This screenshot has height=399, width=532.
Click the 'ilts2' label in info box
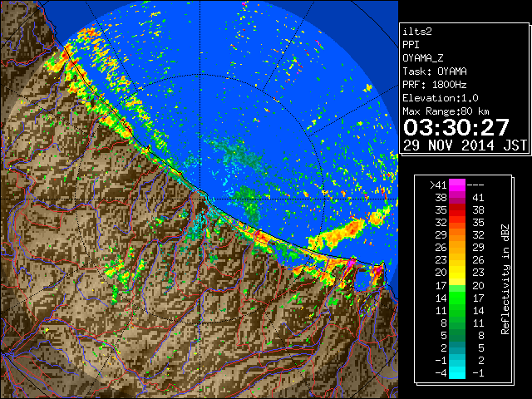[x=417, y=32]
